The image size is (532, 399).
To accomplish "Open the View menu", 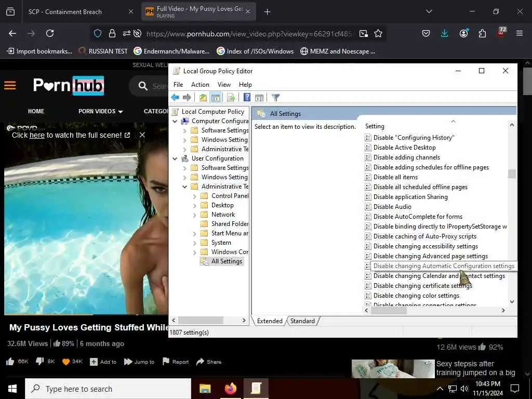I will [x=224, y=85].
